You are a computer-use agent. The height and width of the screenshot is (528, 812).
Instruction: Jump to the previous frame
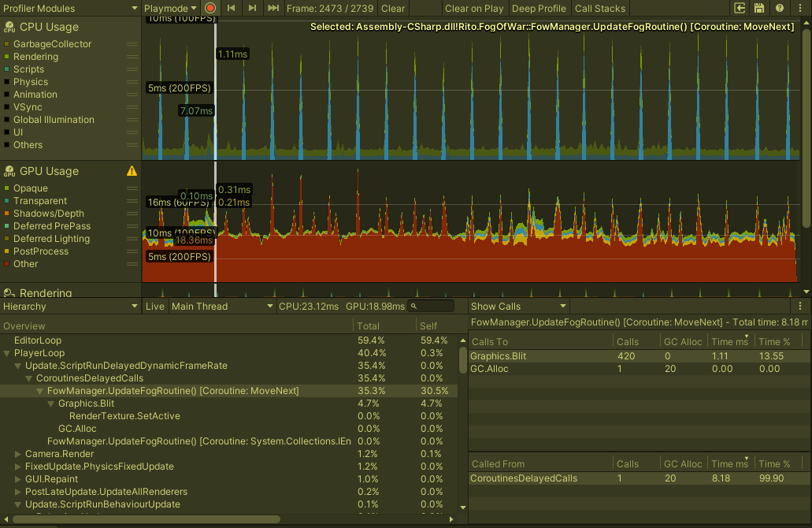232,9
